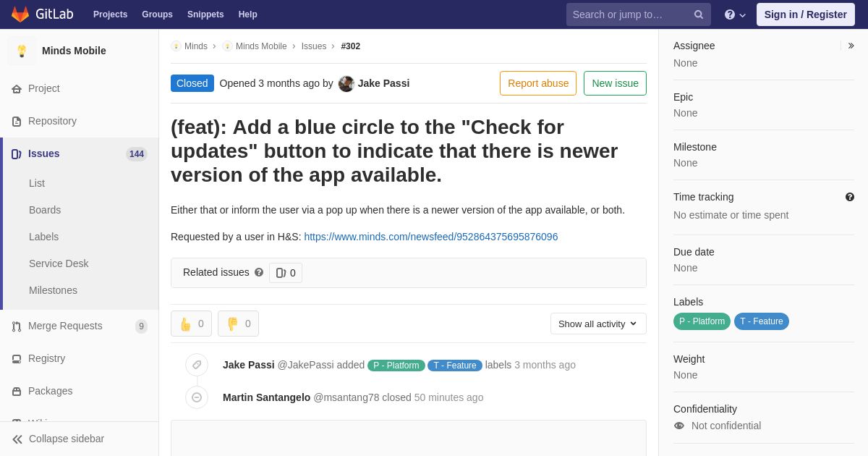Open Issues in the sidebar

pos(80,153)
